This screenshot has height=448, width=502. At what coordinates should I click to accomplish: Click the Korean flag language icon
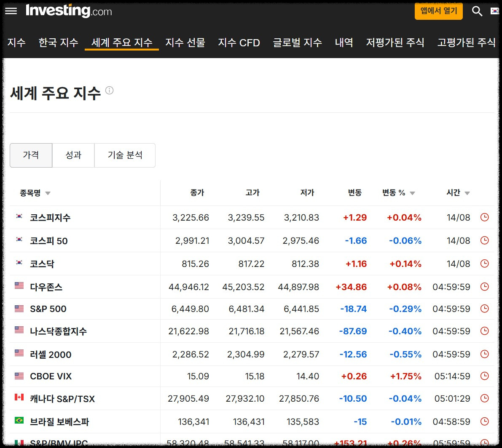click(x=495, y=11)
